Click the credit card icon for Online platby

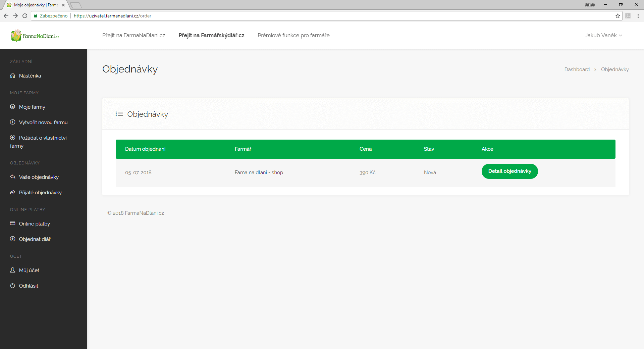click(13, 223)
